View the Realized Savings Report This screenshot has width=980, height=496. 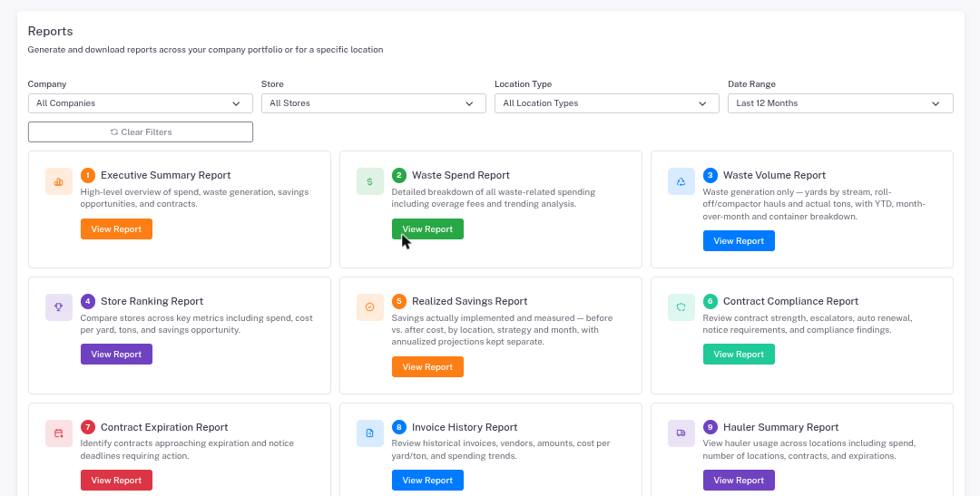(427, 366)
